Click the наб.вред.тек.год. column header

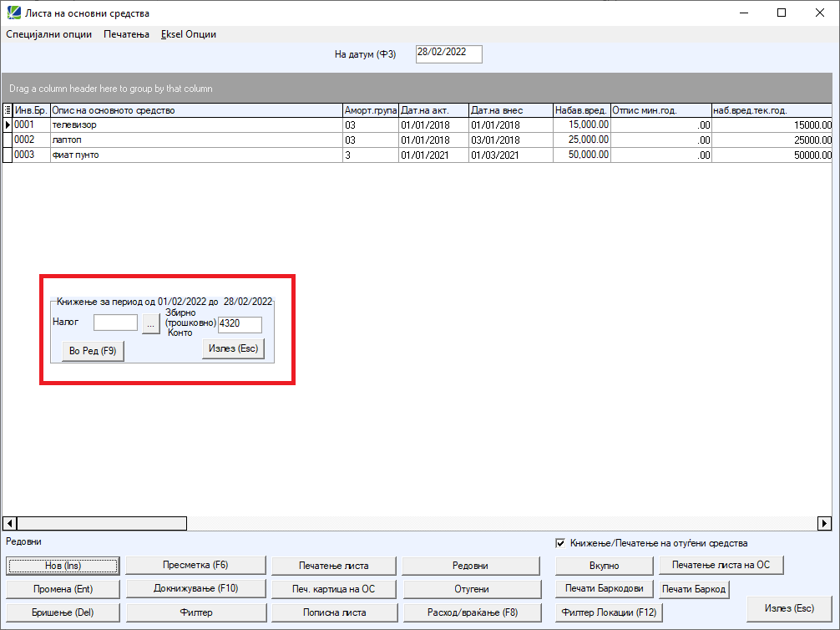[x=772, y=110]
